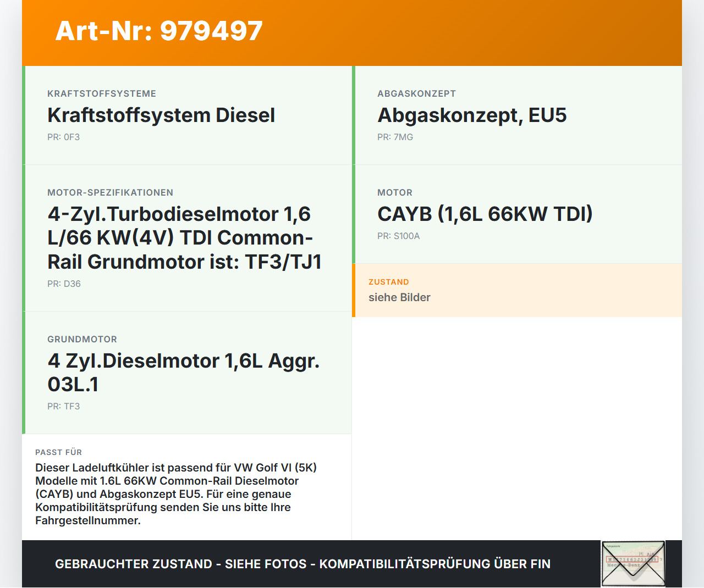This screenshot has width=704, height=588.
Task: Select the KRAFTSTOFFSYSTEME section heading
Action: click(x=102, y=93)
